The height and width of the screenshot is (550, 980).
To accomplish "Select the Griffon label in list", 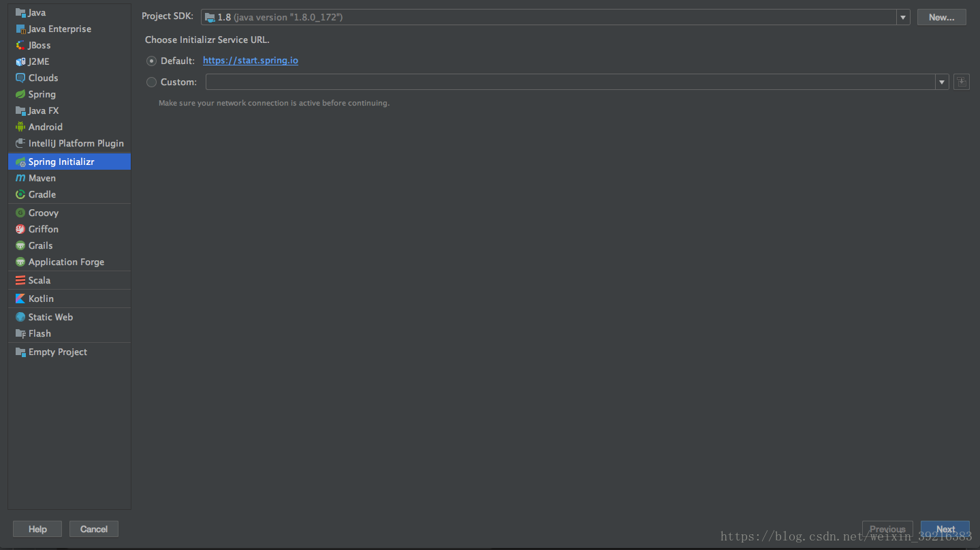I will (x=44, y=230).
